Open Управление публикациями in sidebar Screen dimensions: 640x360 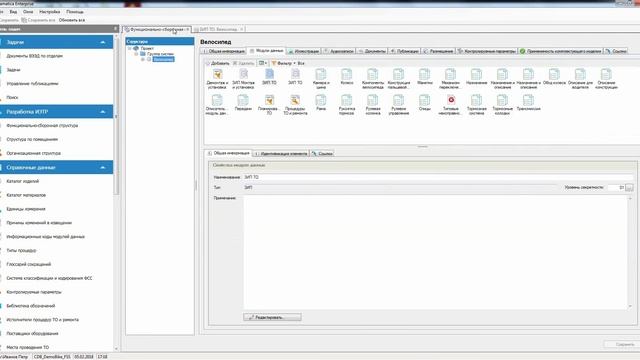[x=32, y=83]
